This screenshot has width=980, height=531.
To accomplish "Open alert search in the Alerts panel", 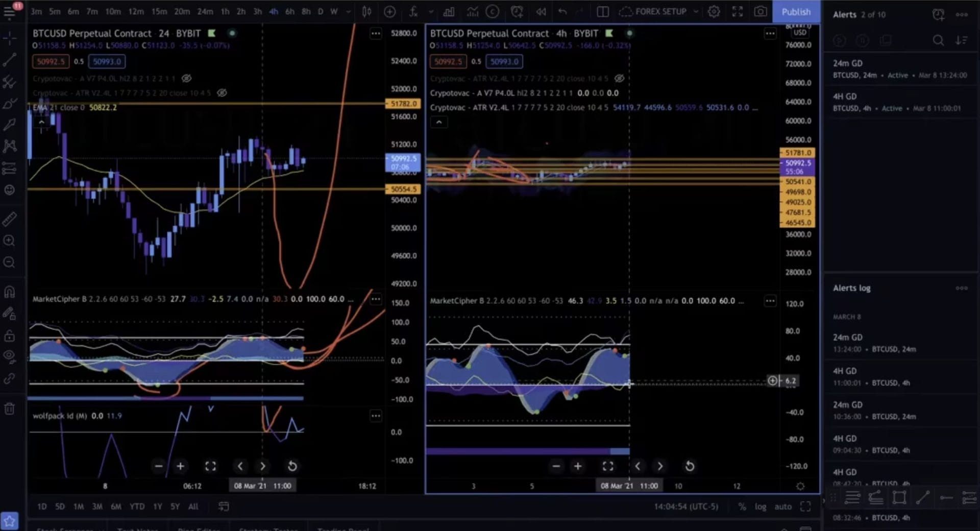I will pyautogui.click(x=938, y=40).
